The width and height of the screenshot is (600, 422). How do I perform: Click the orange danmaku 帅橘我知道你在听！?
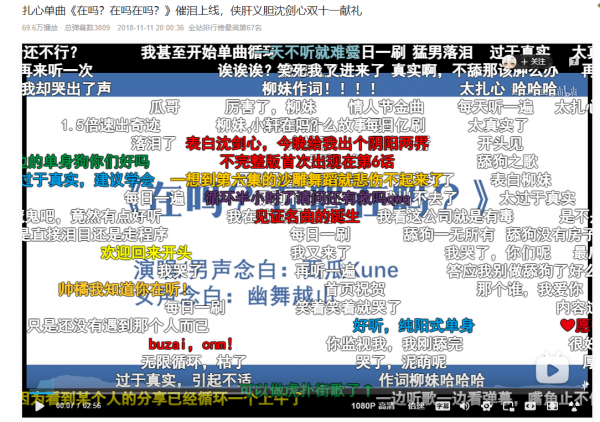[x=124, y=290]
